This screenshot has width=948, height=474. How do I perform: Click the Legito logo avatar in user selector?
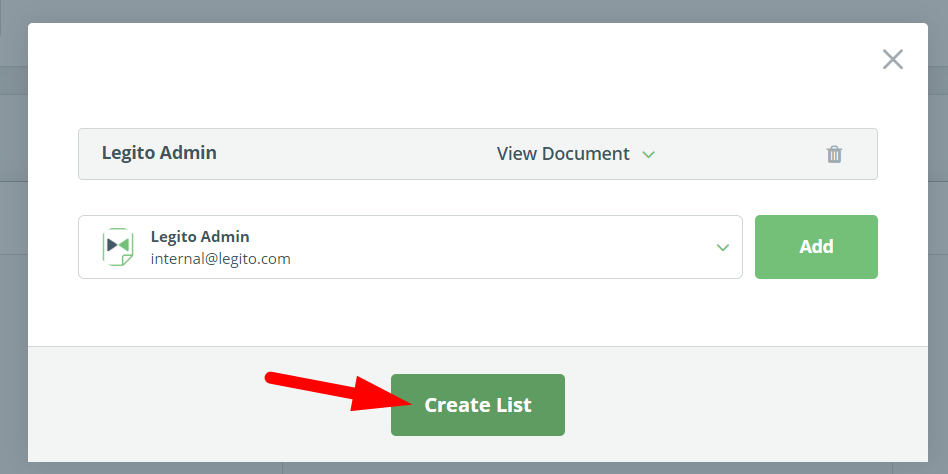[x=118, y=247]
